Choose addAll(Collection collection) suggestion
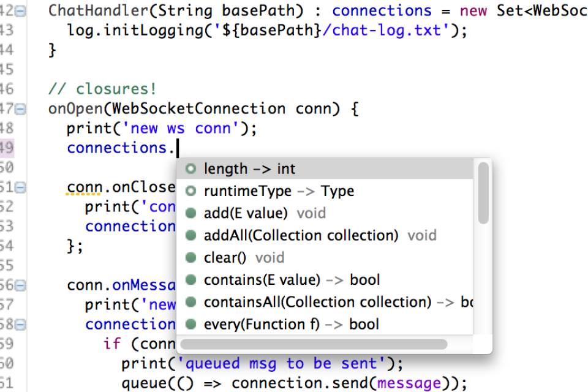This screenshot has height=392, width=588. click(325, 235)
